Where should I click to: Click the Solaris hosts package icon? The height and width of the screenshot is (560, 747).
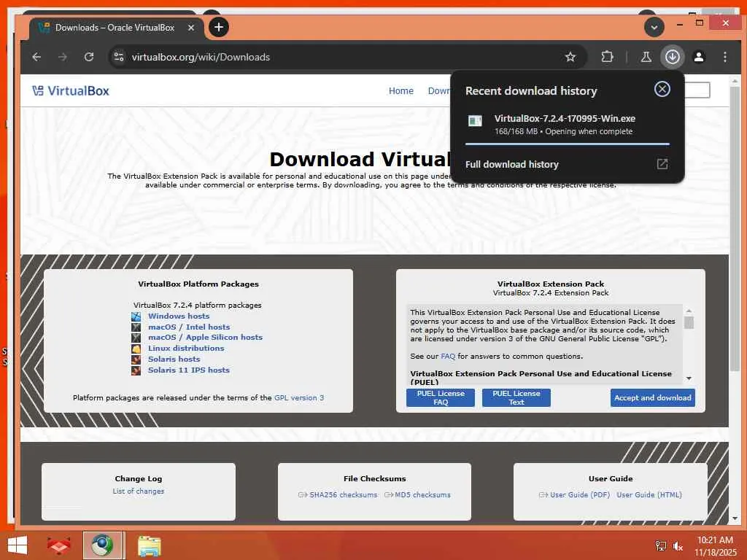click(x=136, y=359)
